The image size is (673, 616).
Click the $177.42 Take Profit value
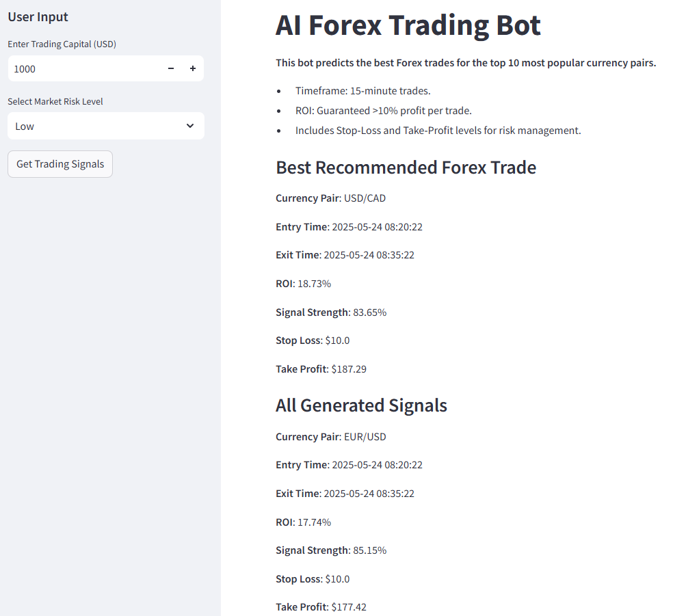click(x=349, y=607)
